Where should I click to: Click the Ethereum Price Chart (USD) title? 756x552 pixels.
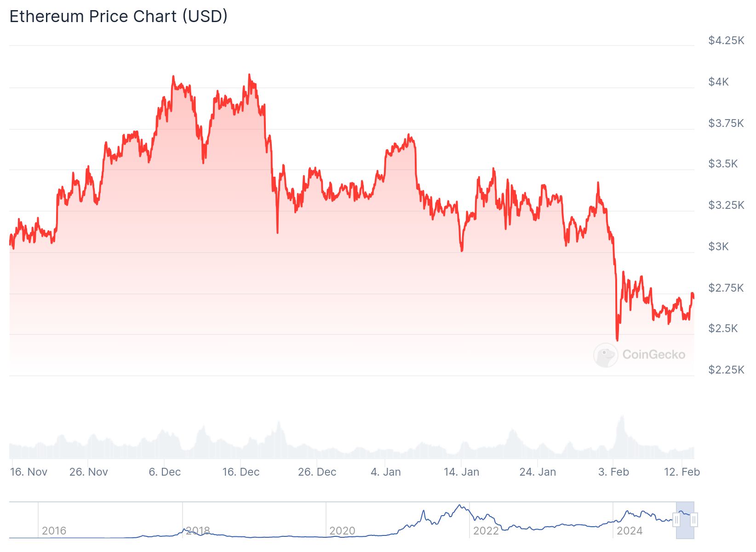coord(119,17)
